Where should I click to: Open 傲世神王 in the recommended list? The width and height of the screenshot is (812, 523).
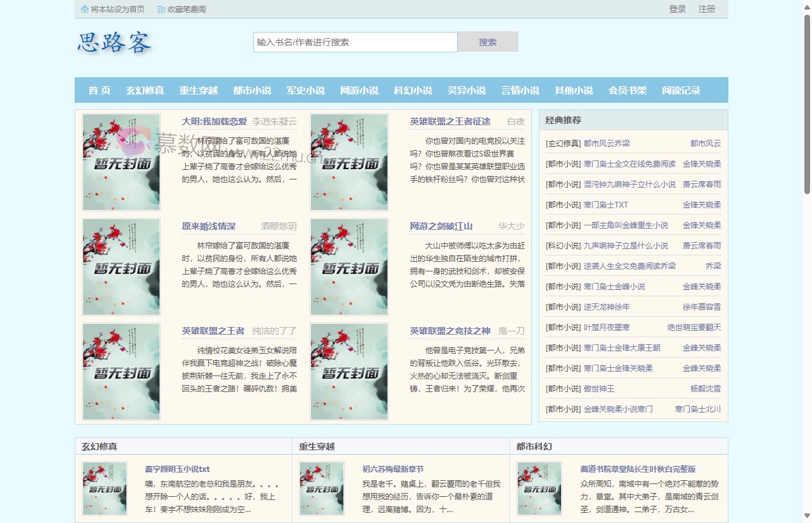[599, 388]
